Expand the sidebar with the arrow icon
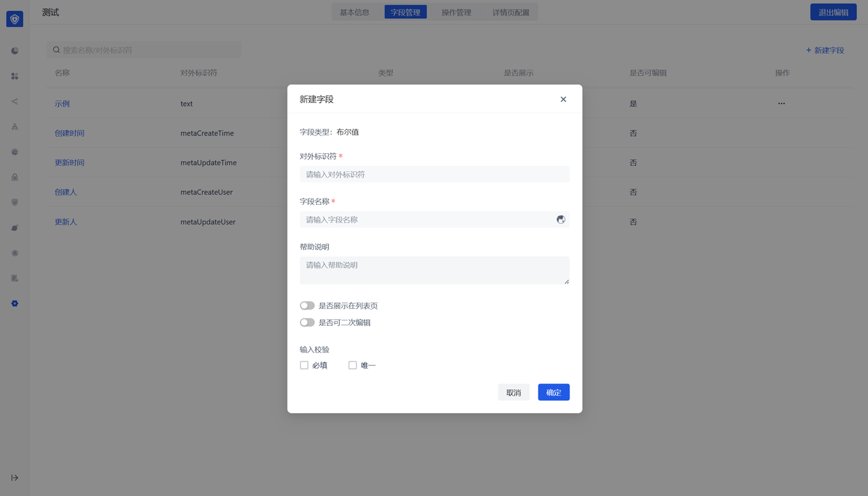The height and width of the screenshot is (496, 868). coord(15,478)
